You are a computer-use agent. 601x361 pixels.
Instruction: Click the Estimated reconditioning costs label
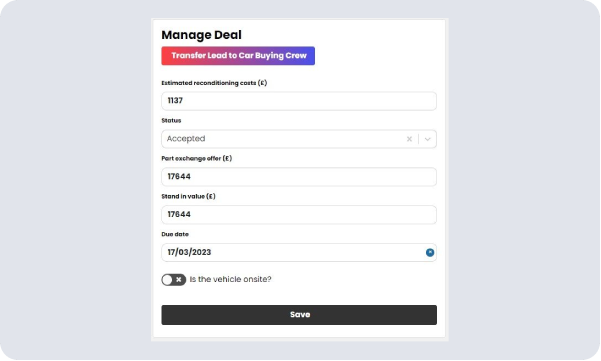[x=214, y=83]
